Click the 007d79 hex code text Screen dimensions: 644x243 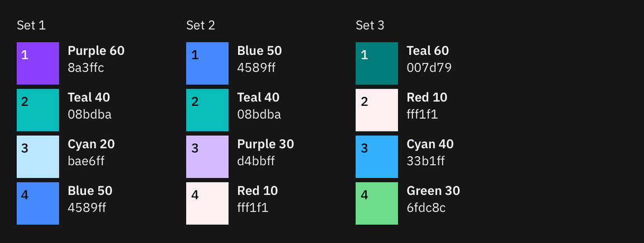click(429, 68)
